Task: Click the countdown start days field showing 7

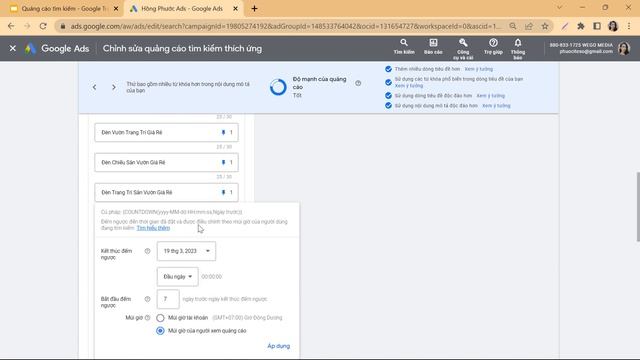Action: (168, 299)
